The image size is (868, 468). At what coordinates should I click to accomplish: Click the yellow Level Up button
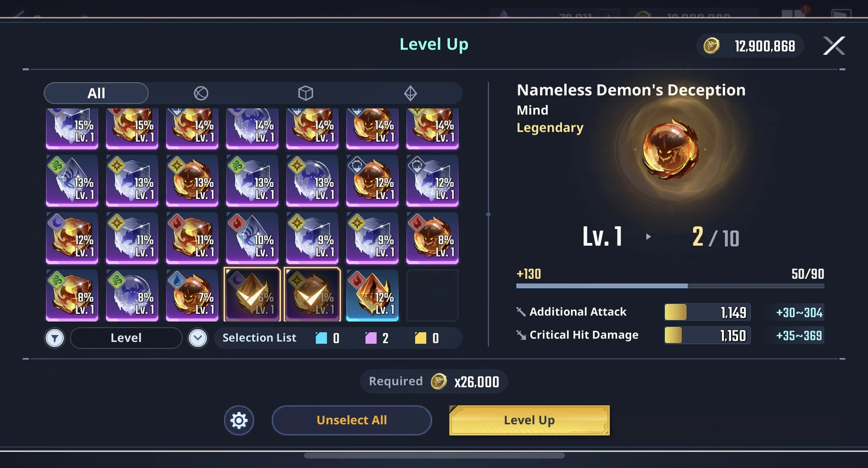coord(529,420)
